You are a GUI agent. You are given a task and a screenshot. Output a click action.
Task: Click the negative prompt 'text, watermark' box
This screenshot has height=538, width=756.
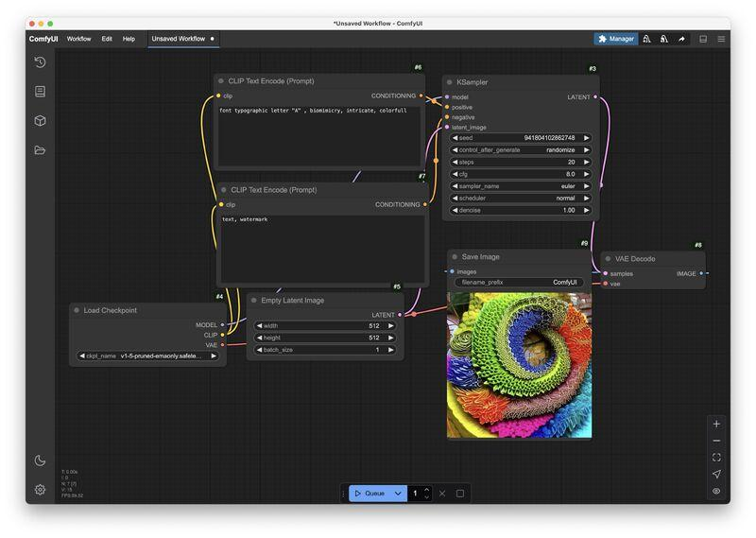pos(322,248)
